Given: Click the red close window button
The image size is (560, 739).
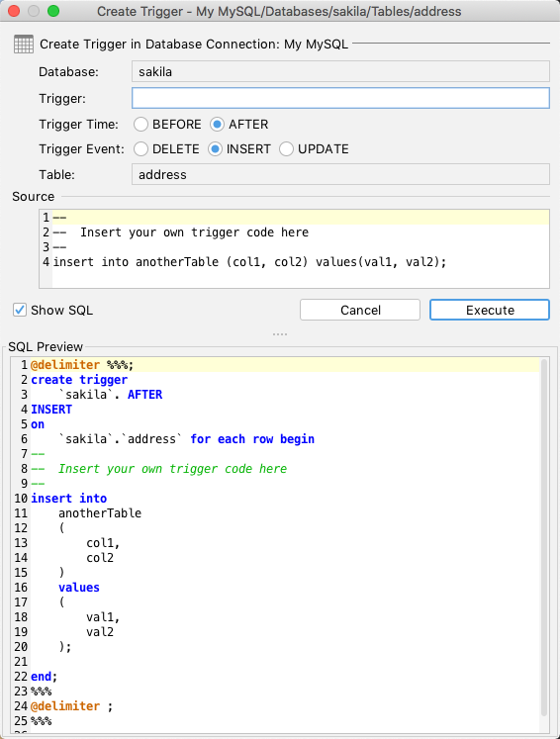Looking at the screenshot, I should 14,11.
